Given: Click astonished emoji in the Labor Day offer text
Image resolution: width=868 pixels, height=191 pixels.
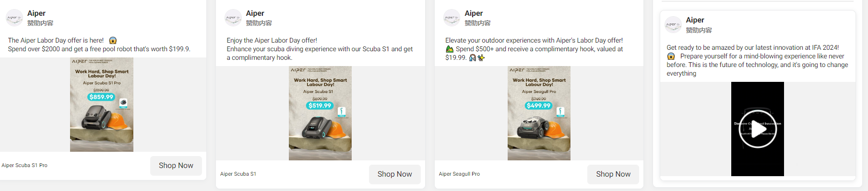Looking at the screenshot, I should 113,41.
